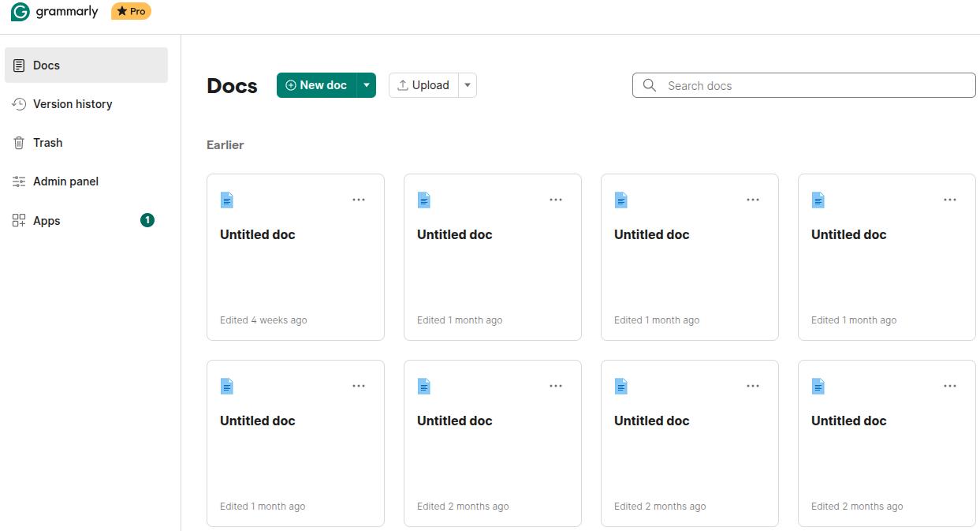Screen dimensions: 980x531
Task: Create a document with the New doc button
Action: [319, 84]
